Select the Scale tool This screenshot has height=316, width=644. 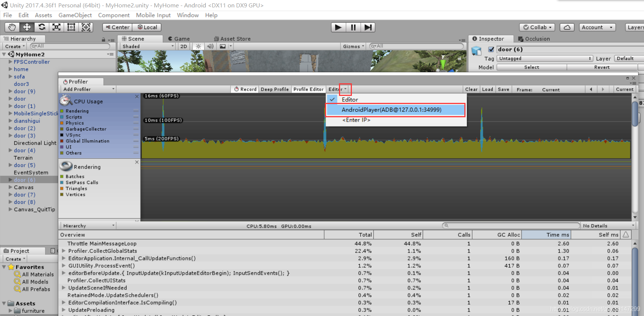[x=56, y=27]
